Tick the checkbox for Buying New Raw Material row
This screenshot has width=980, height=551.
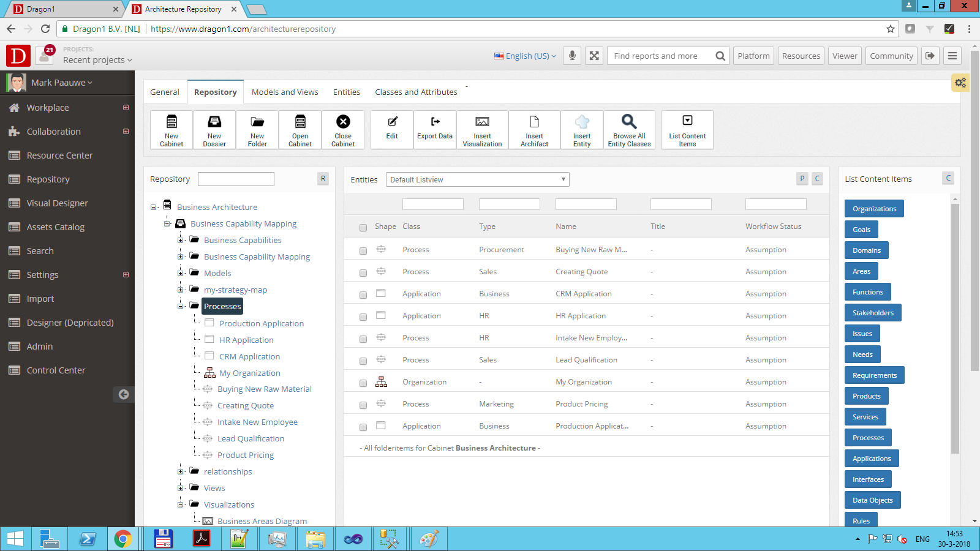tap(363, 250)
